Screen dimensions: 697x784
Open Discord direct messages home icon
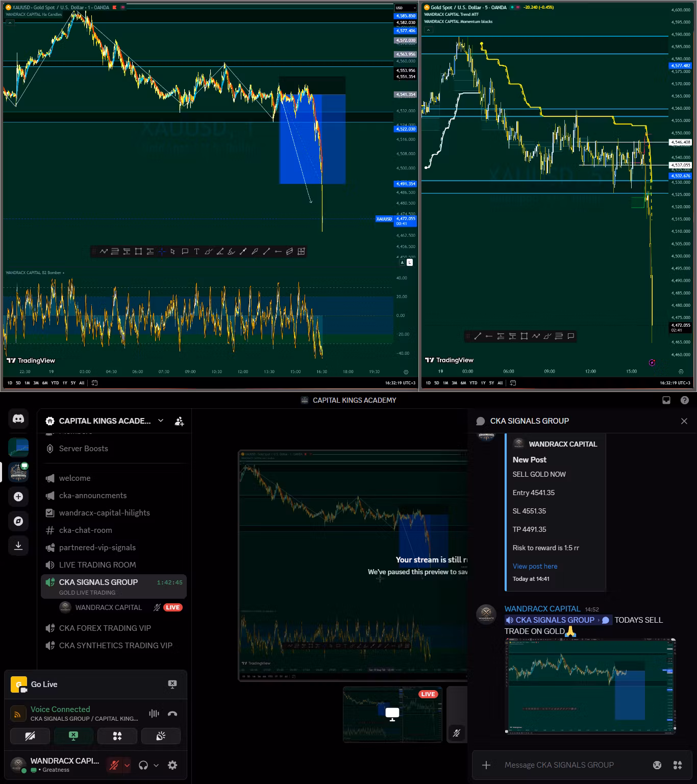point(18,419)
